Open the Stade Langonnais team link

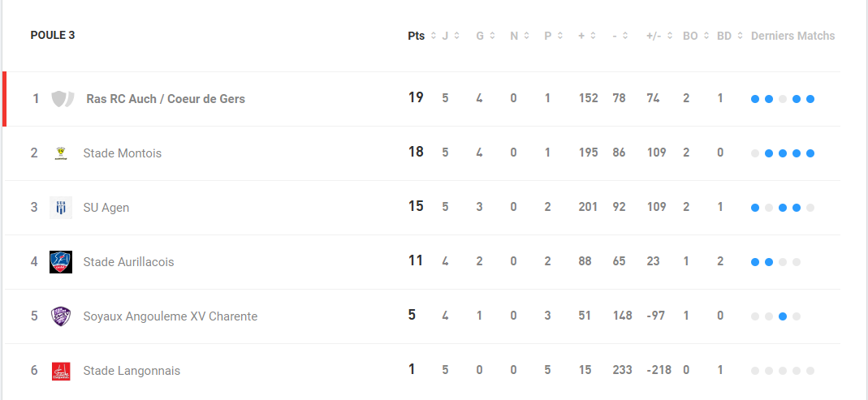[132, 371]
